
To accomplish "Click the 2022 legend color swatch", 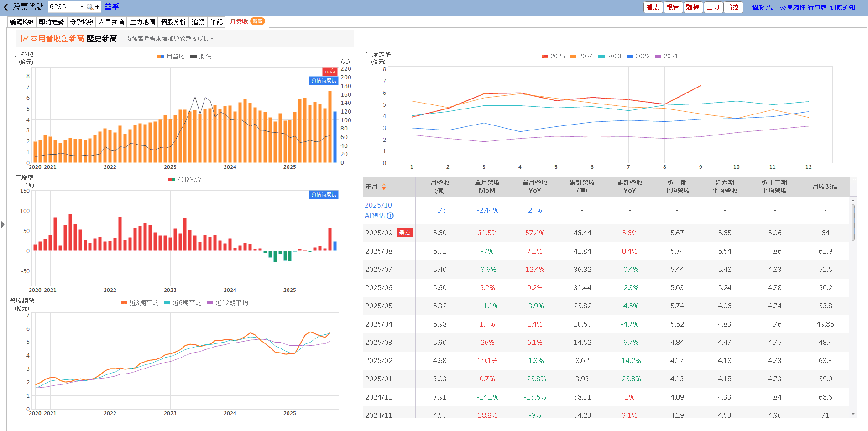I will 630,57.
